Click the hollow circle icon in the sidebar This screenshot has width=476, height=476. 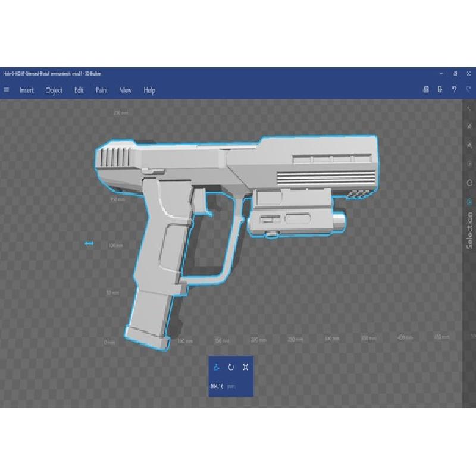click(469, 183)
